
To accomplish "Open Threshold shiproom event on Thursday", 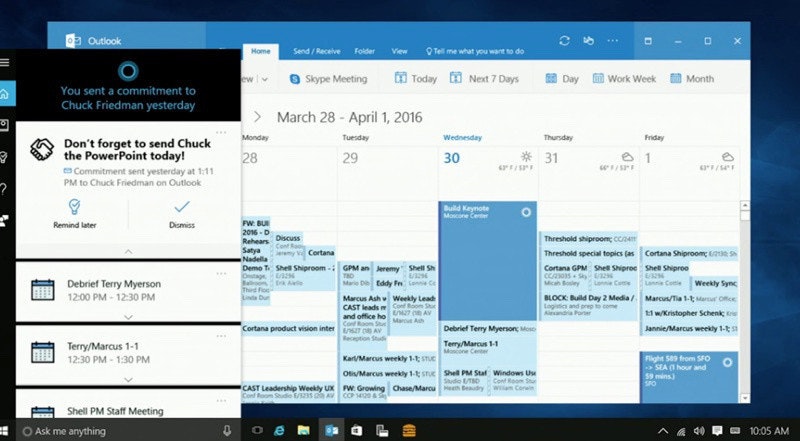I will tap(589, 239).
